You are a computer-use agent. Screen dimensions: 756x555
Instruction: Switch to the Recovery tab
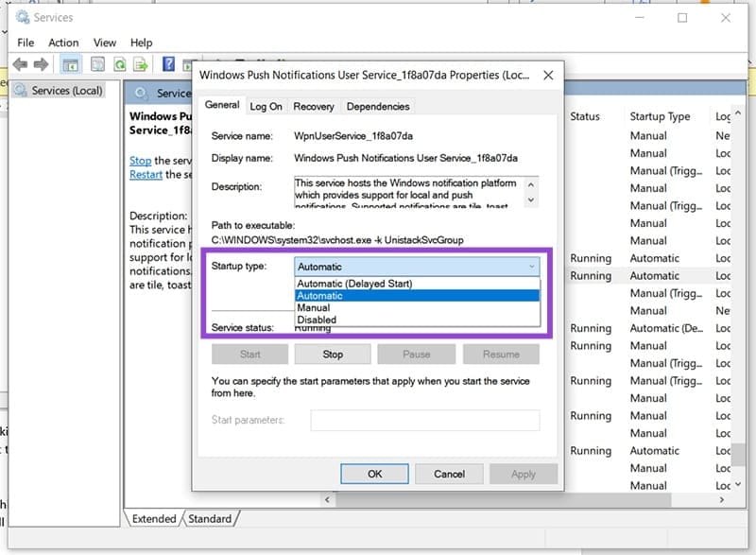tap(314, 106)
